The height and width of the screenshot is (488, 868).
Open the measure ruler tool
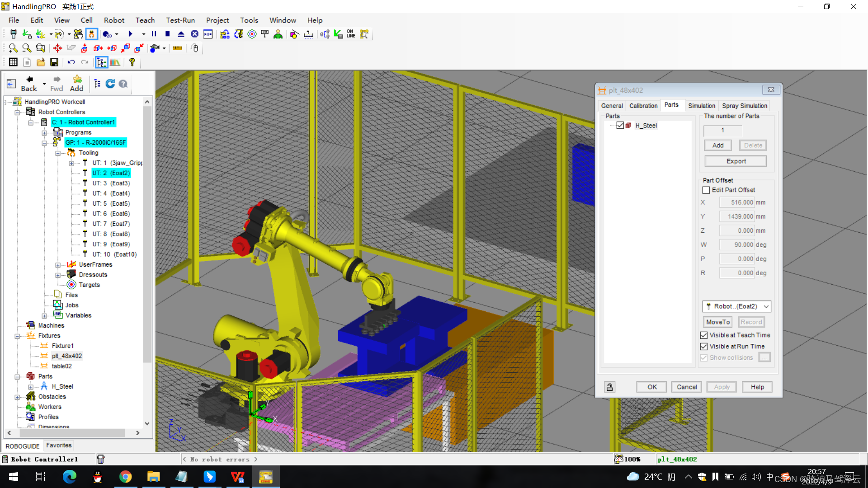pos(178,48)
